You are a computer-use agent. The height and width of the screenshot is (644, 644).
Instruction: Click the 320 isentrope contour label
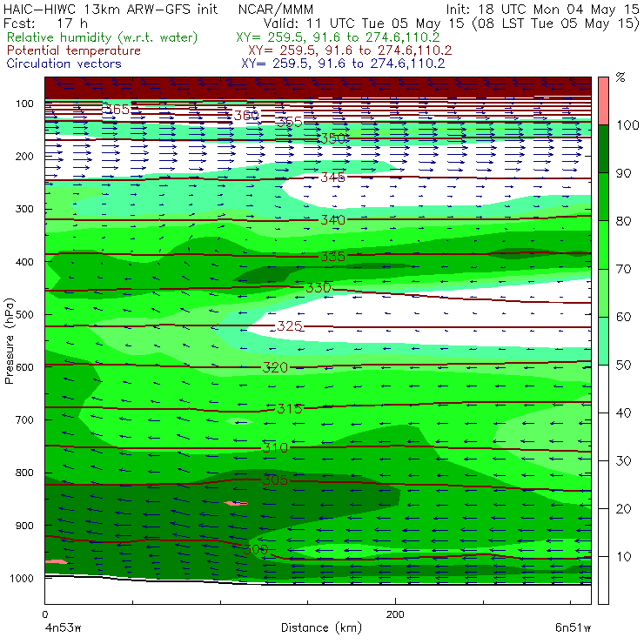click(275, 367)
